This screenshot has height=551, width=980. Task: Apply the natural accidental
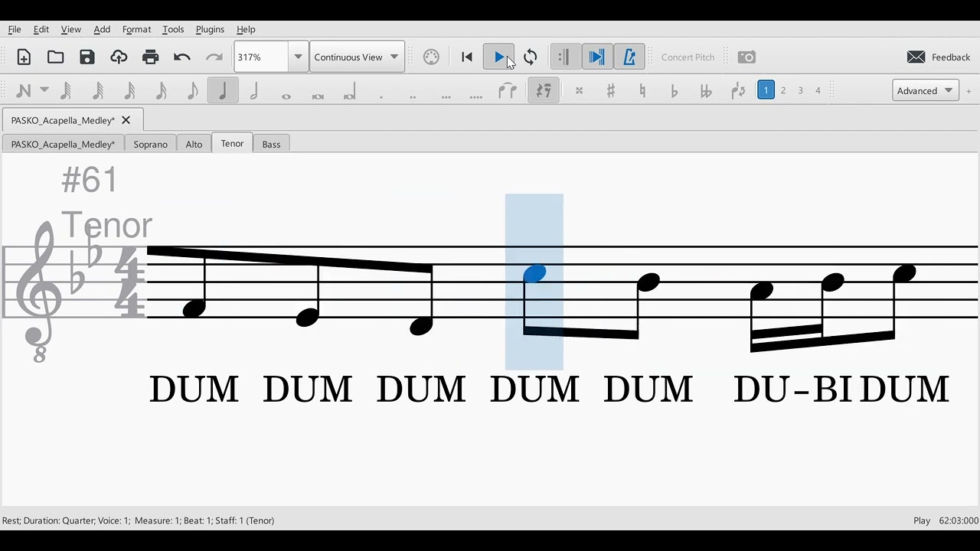tap(642, 91)
